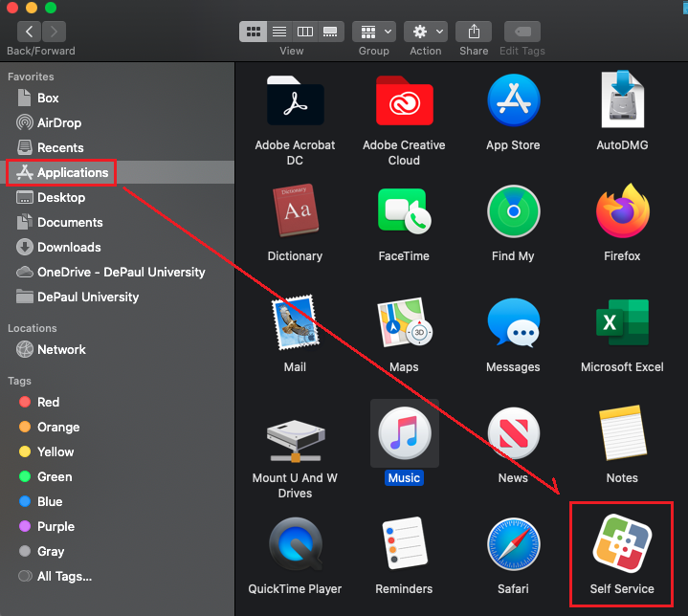Click the Forward navigation button
Image resolution: width=688 pixels, height=616 pixels.
click(x=54, y=32)
